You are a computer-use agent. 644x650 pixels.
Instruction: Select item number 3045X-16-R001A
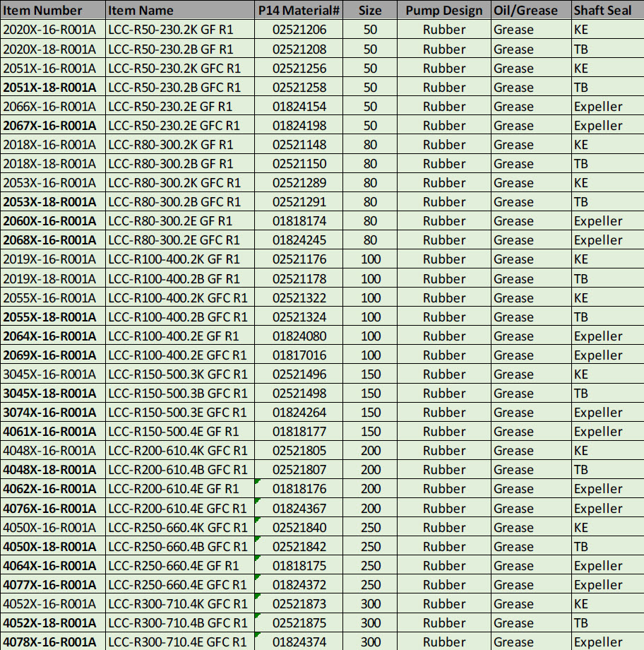tap(53, 374)
